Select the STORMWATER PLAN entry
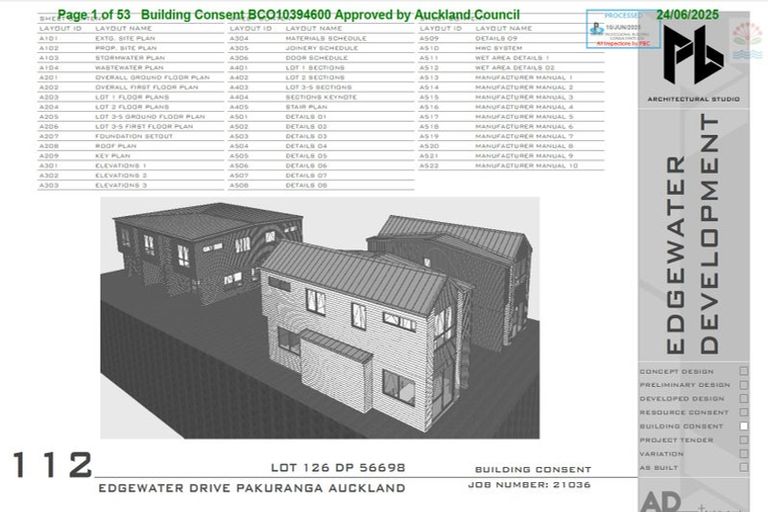This screenshot has height=512, width=768. point(130,58)
